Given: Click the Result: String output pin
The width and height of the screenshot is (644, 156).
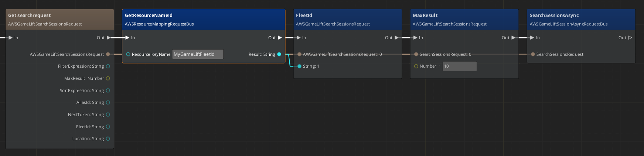Looking at the screenshot, I should coord(279,54).
